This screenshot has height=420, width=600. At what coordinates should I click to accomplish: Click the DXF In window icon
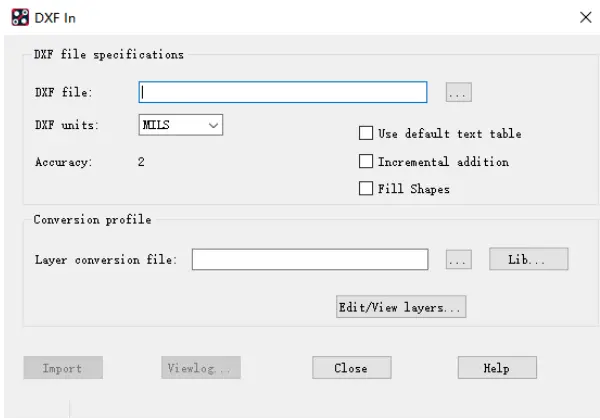click(x=17, y=17)
